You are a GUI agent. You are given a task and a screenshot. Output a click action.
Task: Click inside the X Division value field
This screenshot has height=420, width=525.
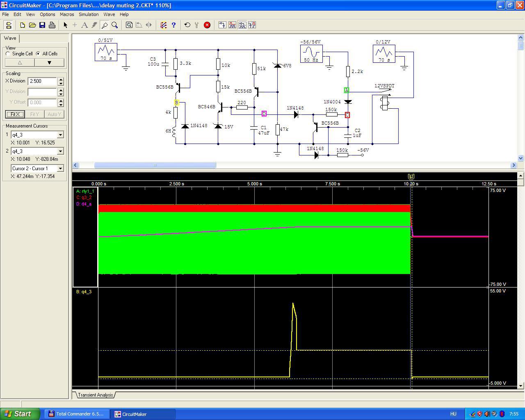(x=42, y=81)
